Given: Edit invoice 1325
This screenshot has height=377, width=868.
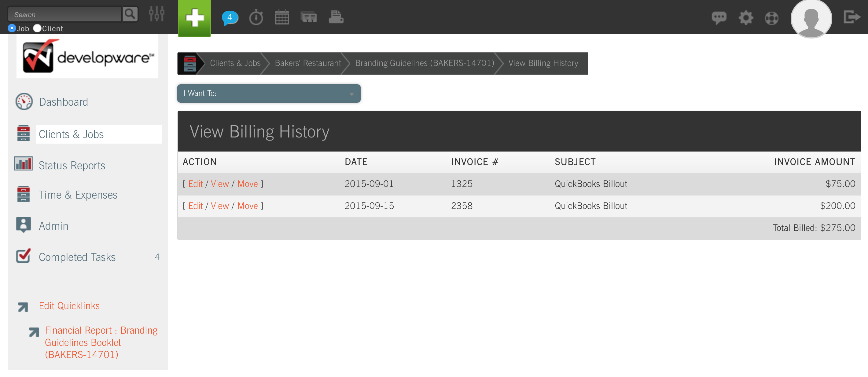Looking at the screenshot, I should point(195,184).
